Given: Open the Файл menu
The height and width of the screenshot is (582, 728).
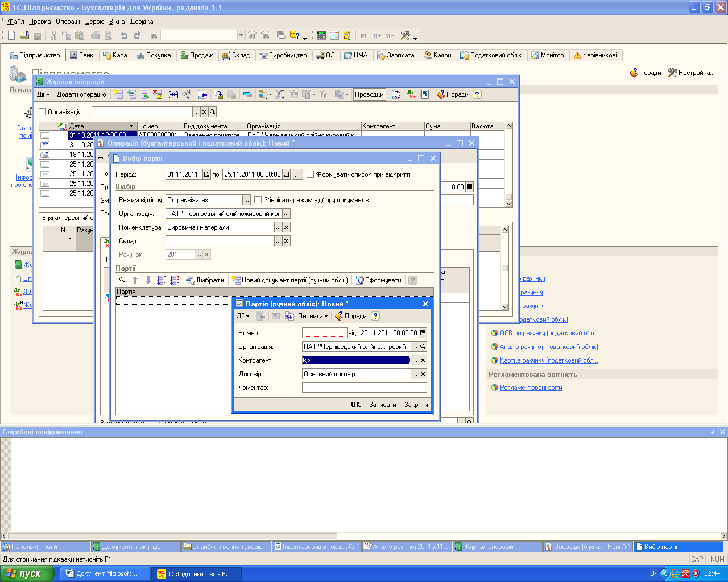Looking at the screenshot, I should tap(15, 22).
